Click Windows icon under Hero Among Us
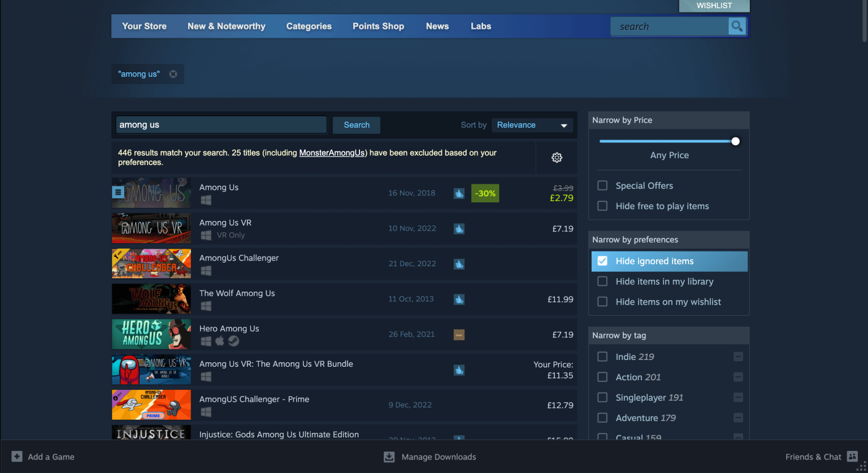The height and width of the screenshot is (473, 868). point(206,341)
